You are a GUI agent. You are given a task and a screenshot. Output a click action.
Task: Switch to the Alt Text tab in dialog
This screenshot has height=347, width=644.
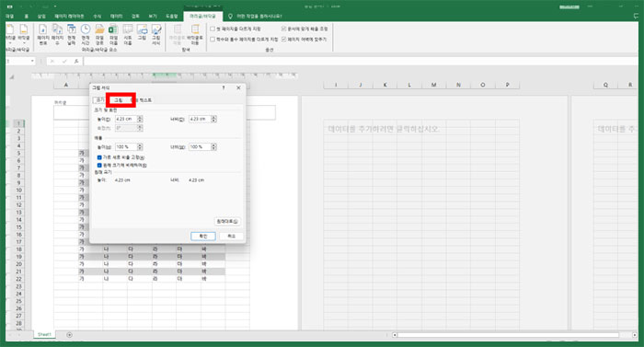(142, 100)
